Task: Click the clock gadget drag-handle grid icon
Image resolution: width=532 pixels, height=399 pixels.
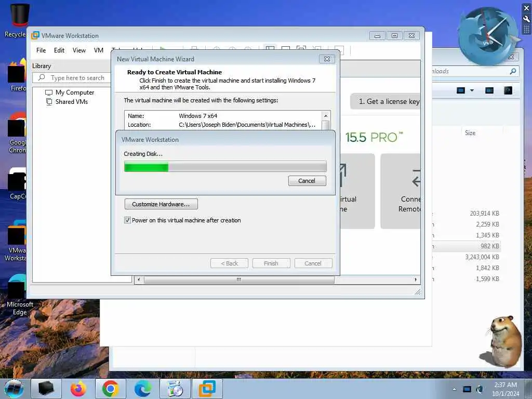Action: [527, 30]
